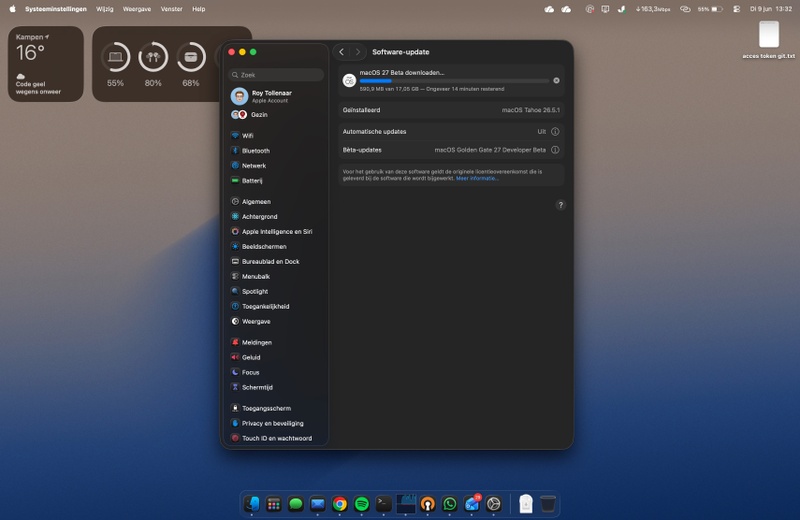800x520 pixels.
Task: Select Menubalk in the sidebar
Action: (276, 276)
